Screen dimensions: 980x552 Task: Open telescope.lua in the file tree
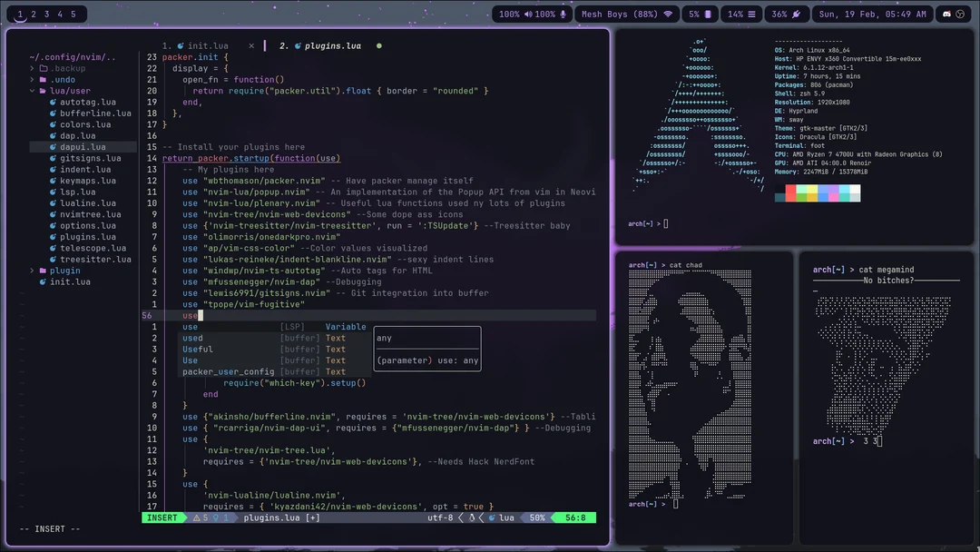coord(93,248)
